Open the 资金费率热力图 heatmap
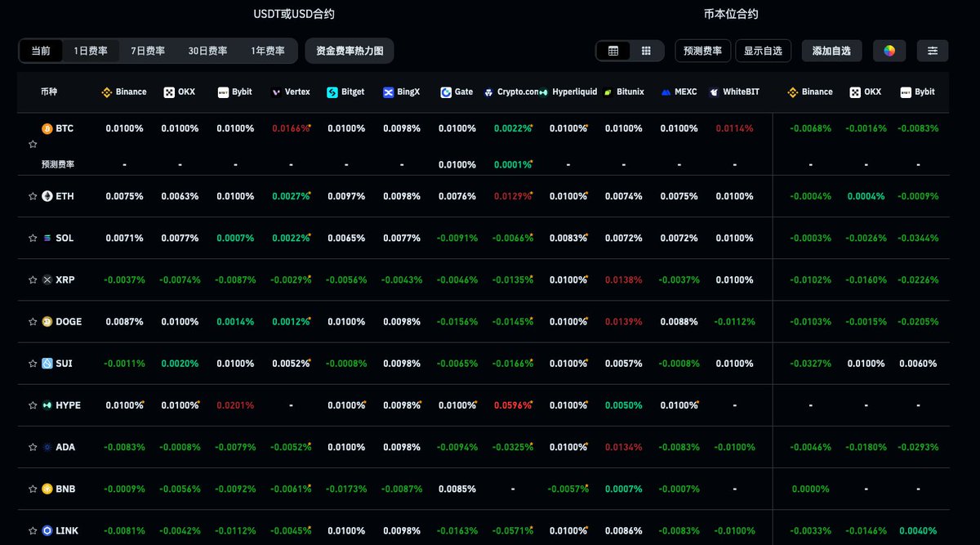Image resolution: width=980 pixels, height=545 pixels. [350, 51]
